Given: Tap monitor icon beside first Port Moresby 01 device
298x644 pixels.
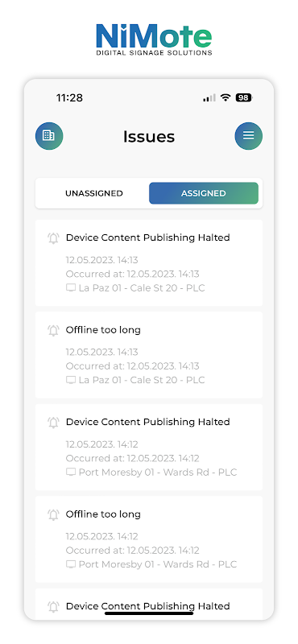Looking at the screenshot, I should (71, 473).
